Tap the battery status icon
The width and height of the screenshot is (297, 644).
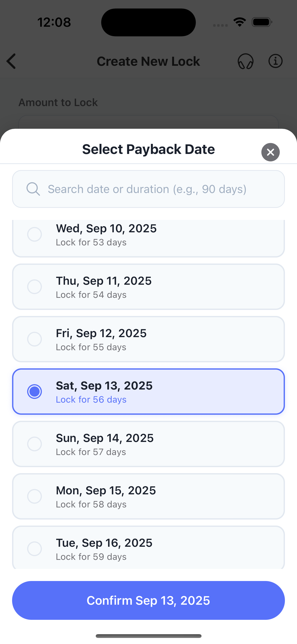point(262,22)
